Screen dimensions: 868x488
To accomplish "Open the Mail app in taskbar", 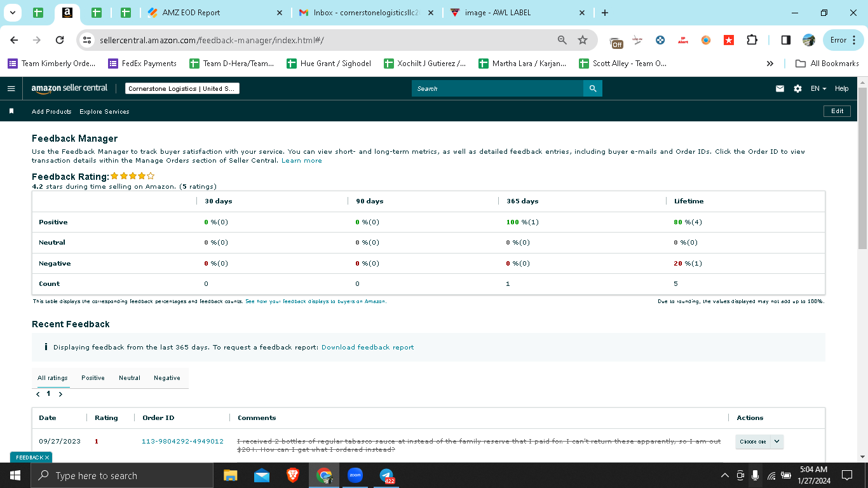I will (x=261, y=475).
